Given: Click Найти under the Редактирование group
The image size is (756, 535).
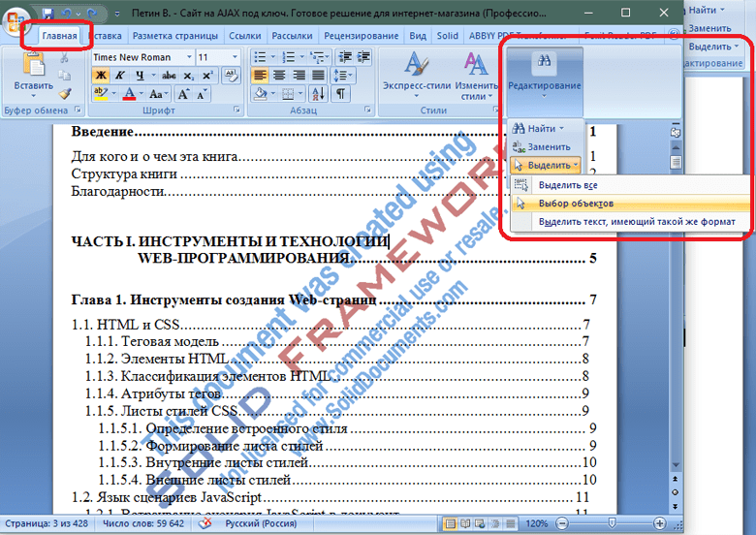Looking at the screenshot, I should point(541,129).
